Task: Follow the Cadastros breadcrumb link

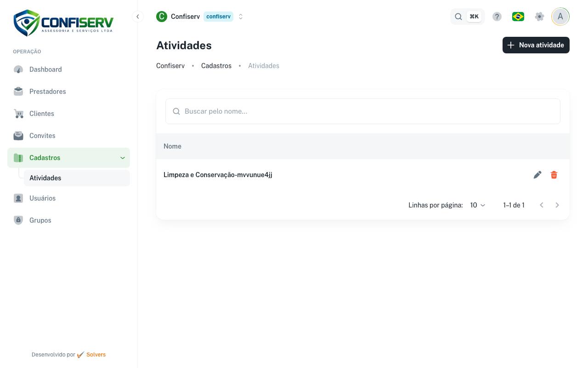Action: (216, 66)
